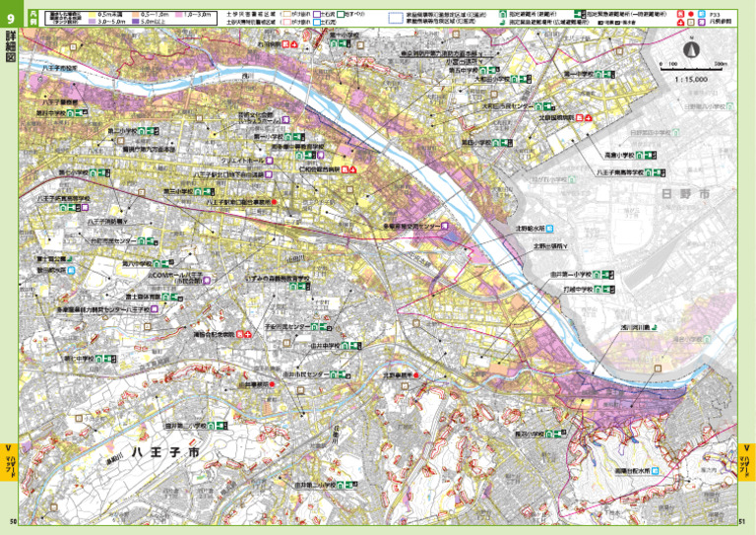Click the green shelter icon beside 打越中学校

pos(598,290)
